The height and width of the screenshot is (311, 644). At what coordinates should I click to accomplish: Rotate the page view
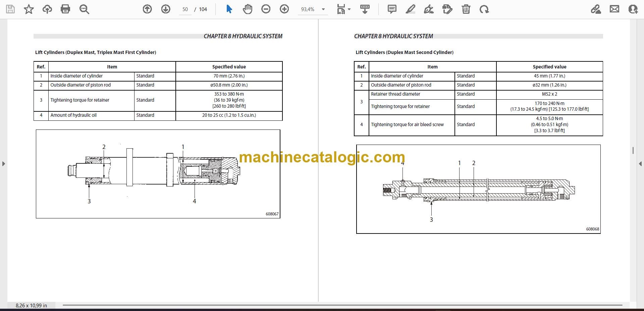tap(484, 9)
